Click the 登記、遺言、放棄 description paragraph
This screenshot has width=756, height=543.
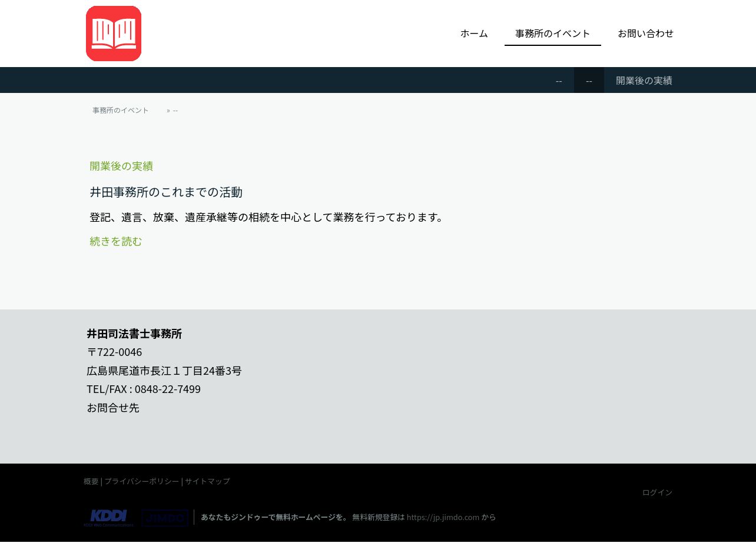coord(268,217)
